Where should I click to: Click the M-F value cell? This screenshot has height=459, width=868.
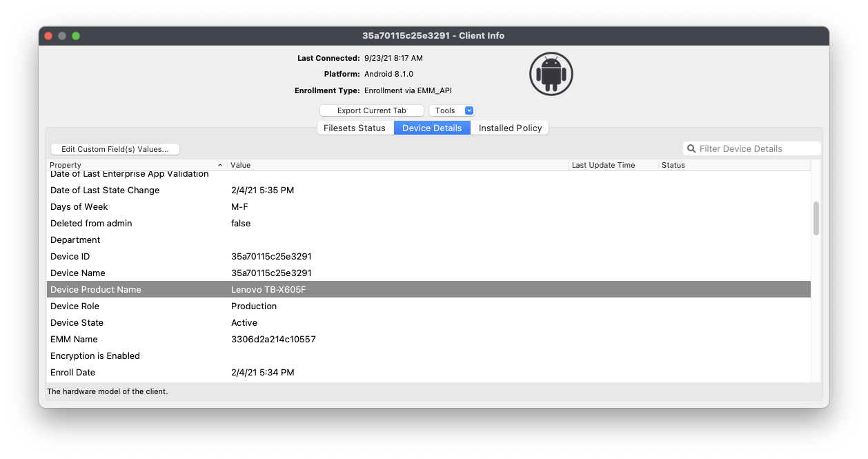[240, 207]
